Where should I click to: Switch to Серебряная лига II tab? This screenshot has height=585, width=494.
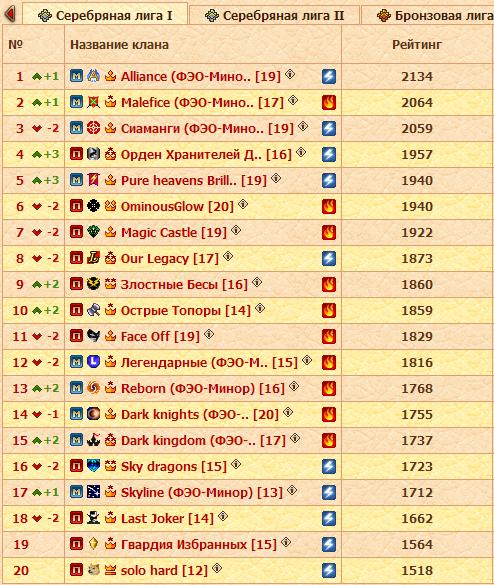(x=274, y=16)
